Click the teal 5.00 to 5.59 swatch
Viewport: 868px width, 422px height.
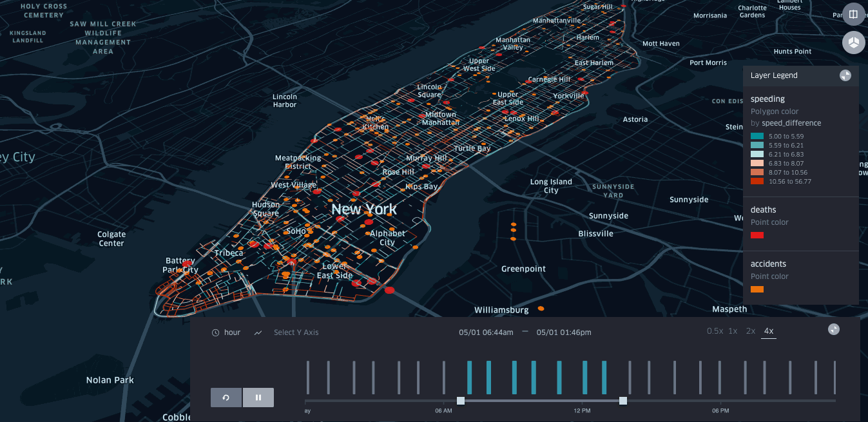tap(757, 137)
